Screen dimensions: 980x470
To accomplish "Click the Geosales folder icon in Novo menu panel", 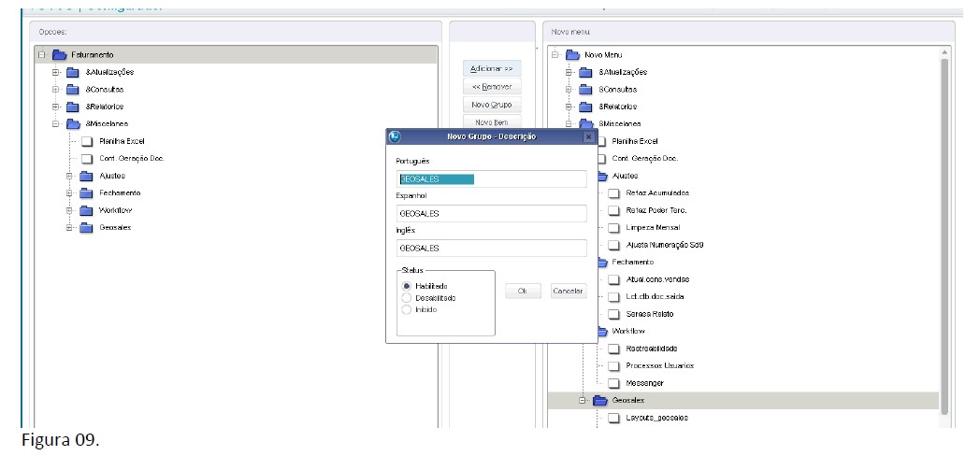I will tap(600, 400).
